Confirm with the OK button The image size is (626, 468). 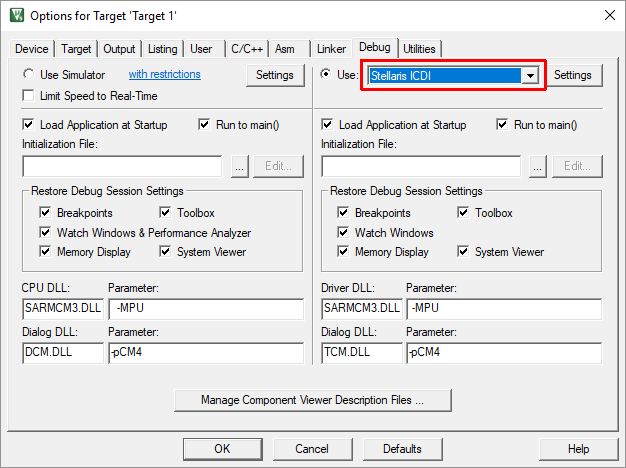click(x=222, y=449)
